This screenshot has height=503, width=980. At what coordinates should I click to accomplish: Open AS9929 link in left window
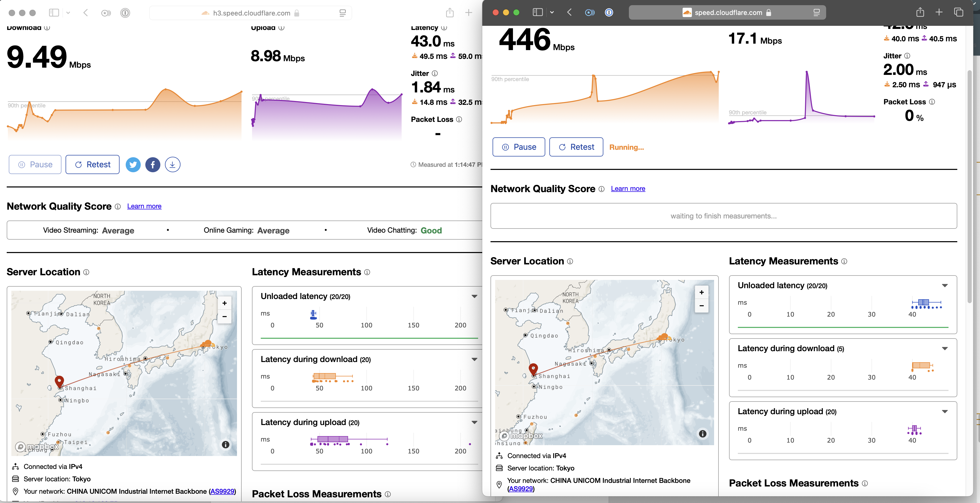pyautogui.click(x=222, y=491)
